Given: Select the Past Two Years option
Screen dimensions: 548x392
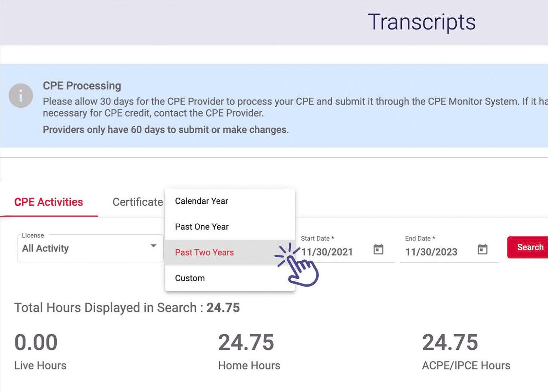Looking at the screenshot, I should pyautogui.click(x=204, y=253).
